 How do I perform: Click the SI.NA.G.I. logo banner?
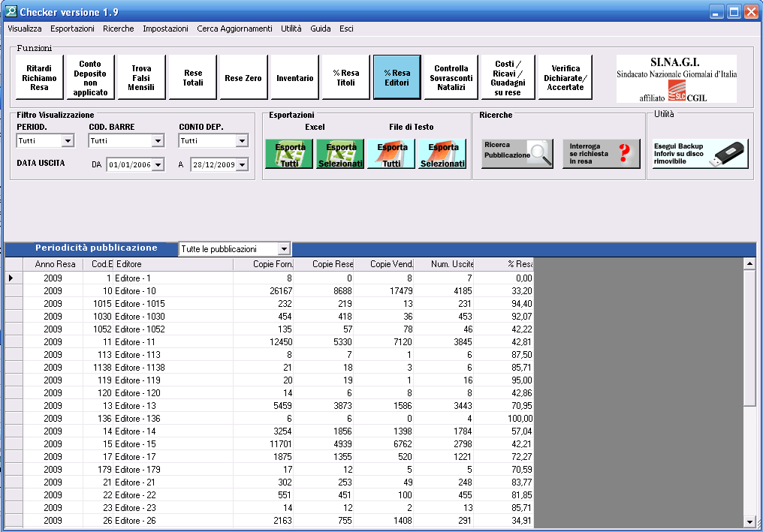click(x=677, y=79)
